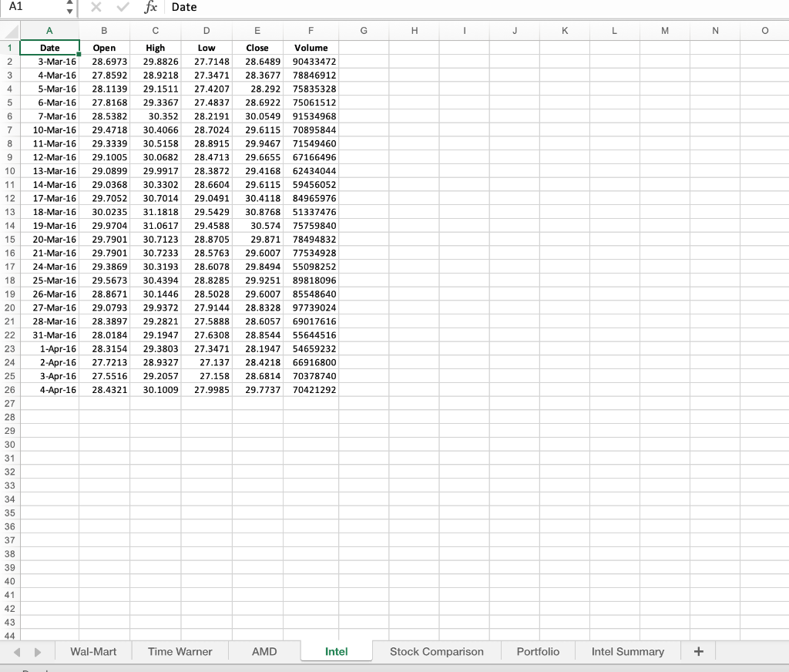This screenshot has height=672, width=789.
Task: Switch to the Stock Comparison tab
Action: pos(436,651)
